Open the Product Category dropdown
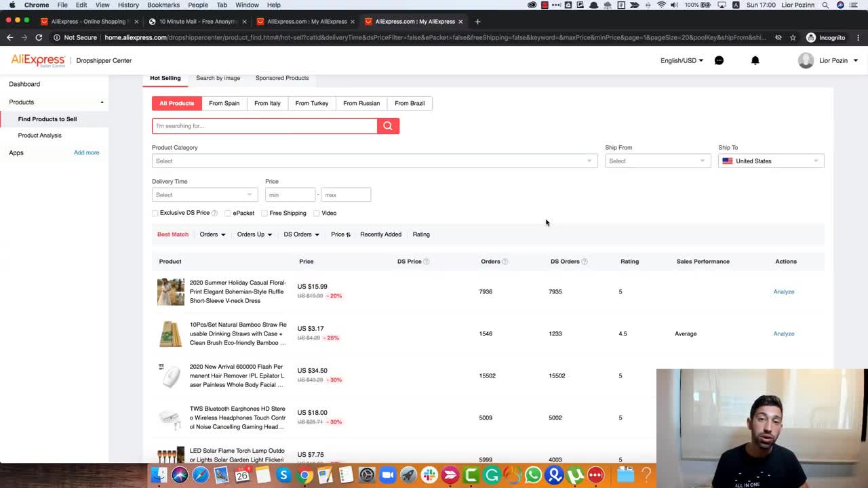 tap(374, 161)
